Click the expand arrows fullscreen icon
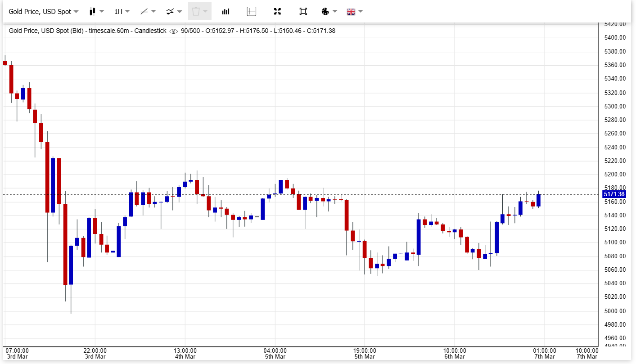636x364 pixels. tap(277, 12)
